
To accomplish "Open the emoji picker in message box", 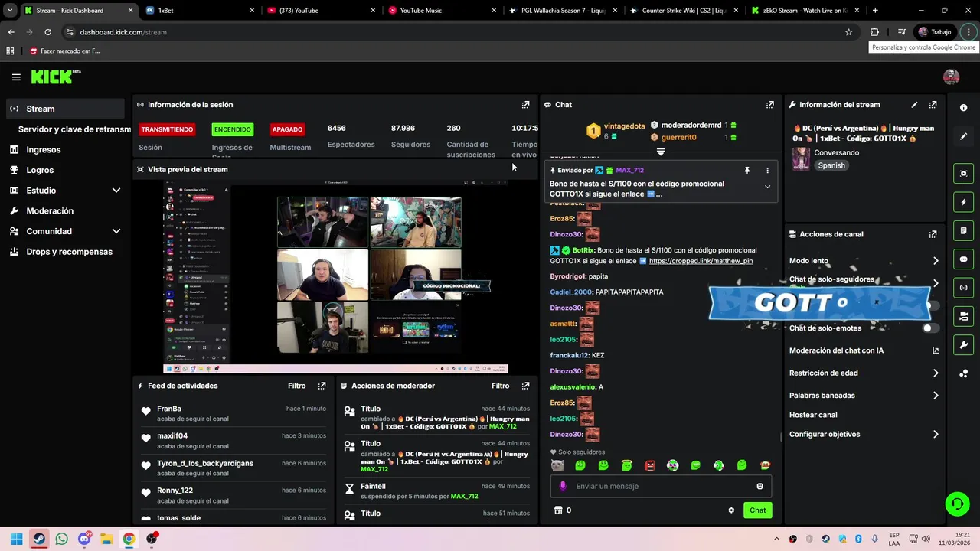I will point(759,486).
